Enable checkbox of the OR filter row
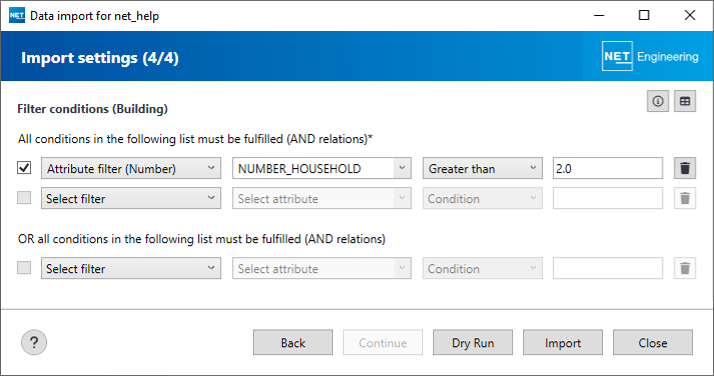Image resolution: width=714 pixels, height=376 pixels. [x=24, y=268]
